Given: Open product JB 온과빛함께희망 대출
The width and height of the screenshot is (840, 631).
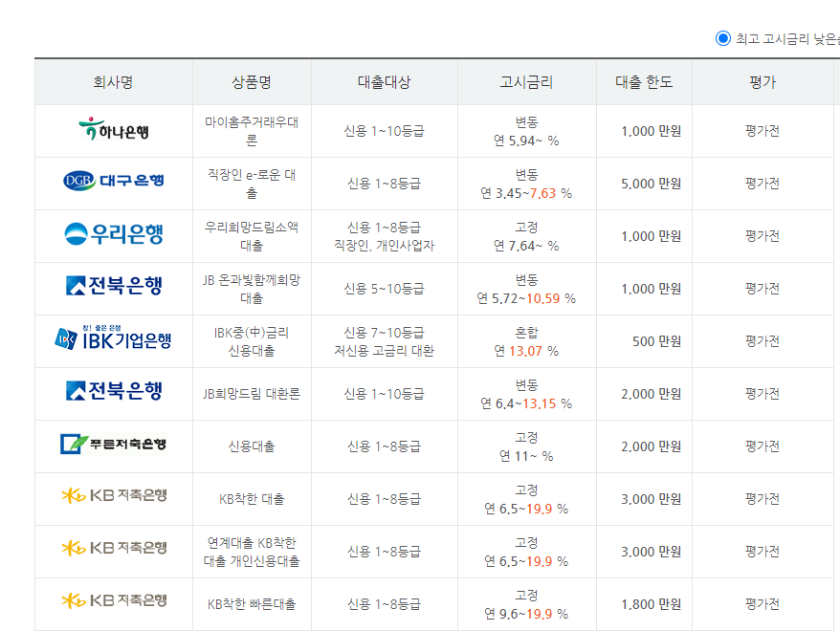Looking at the screenshot, I should (x=252, y=289).
